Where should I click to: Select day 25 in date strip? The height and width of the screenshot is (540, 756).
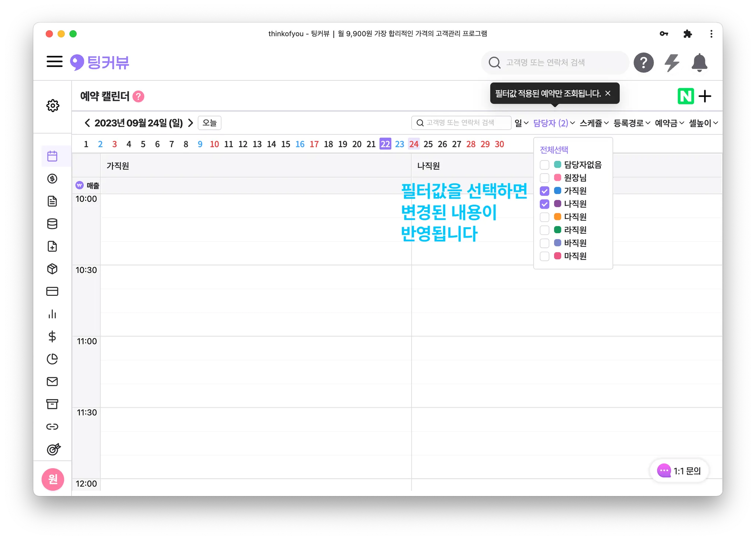tap(428, 144)
